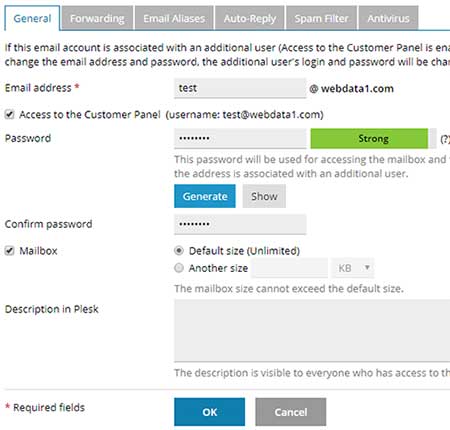450x430 pixels.
Task: Click the green Strong password strength bar
Action: point(369,139)
